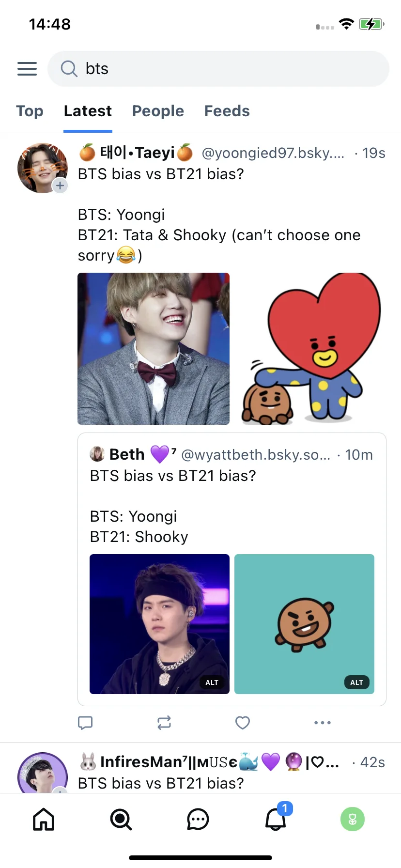The image size is (401, 868).
Task: Open Search from bottom navigation
Action: click(121, 820)
